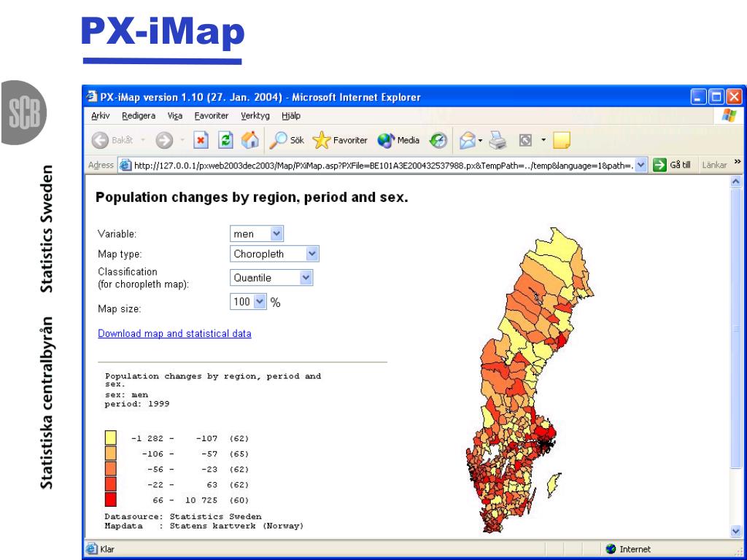747x560 pixels.
Task: Click 'Mapdata : Statens kartverk (Norway)' text
Action: (x=204, y=526)
